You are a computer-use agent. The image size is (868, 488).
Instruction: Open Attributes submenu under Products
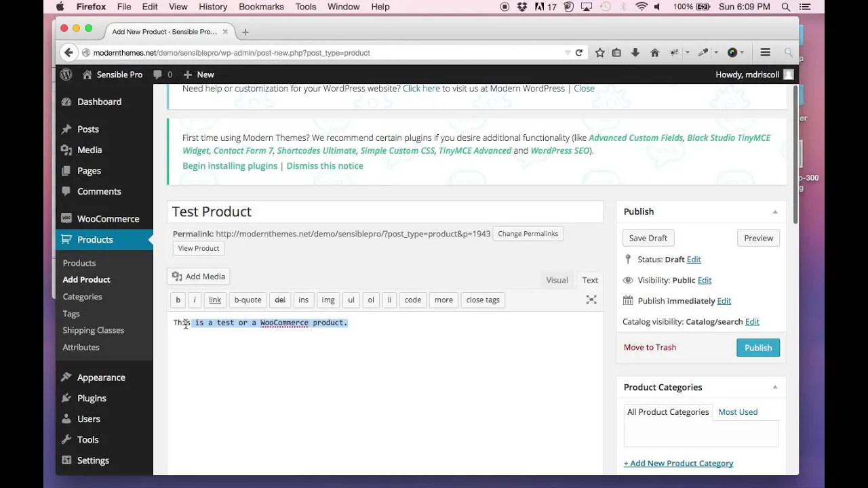(81, 347)
